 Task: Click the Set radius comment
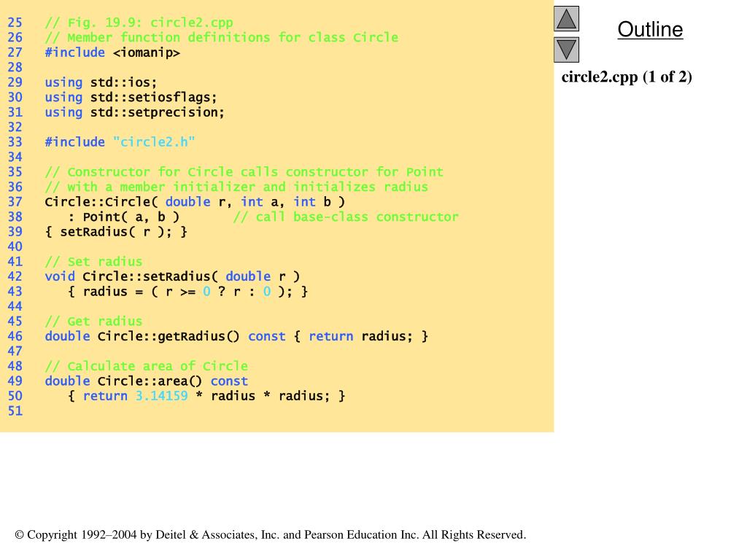(x=93, y=262)
